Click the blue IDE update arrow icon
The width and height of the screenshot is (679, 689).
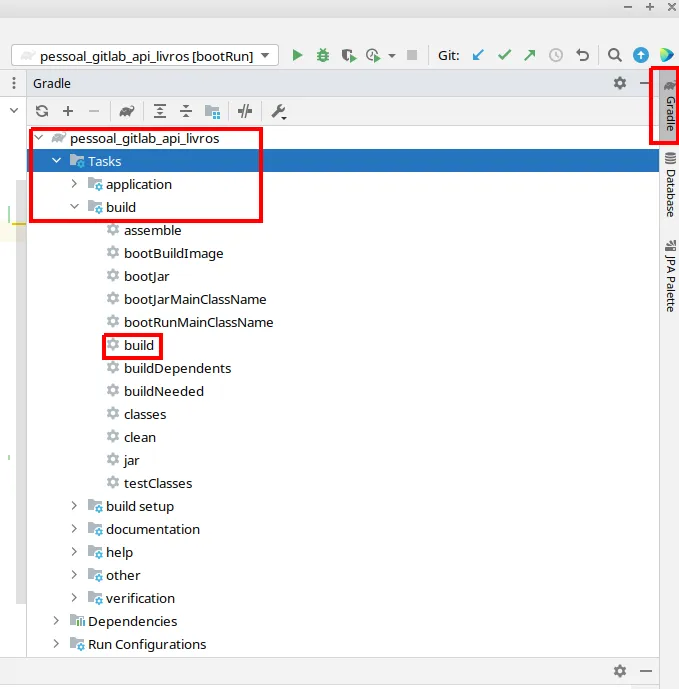tap(641, 55)
